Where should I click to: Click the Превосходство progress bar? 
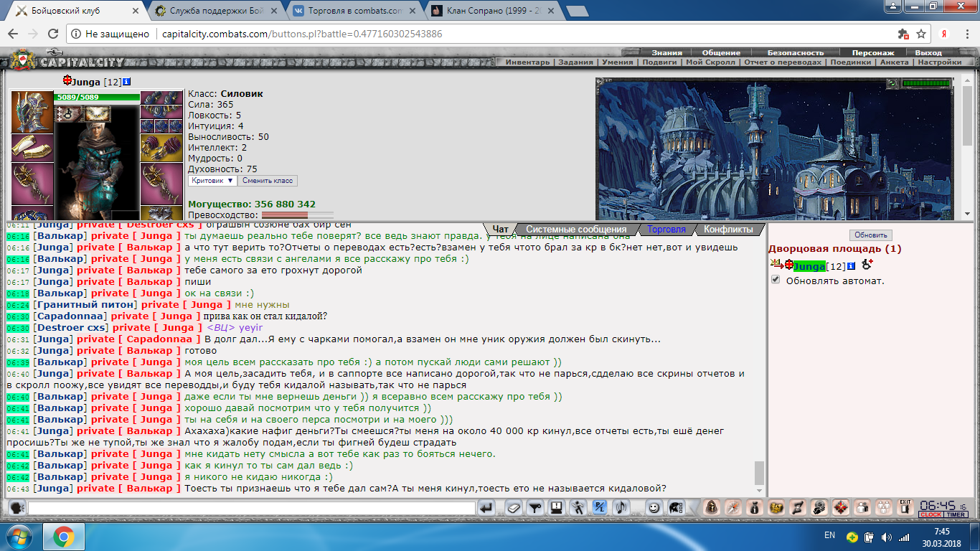click(297, 215)
